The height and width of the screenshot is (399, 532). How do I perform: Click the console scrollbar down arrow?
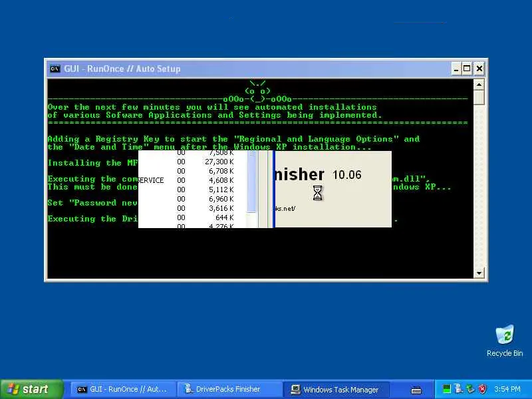coord(479,273)
